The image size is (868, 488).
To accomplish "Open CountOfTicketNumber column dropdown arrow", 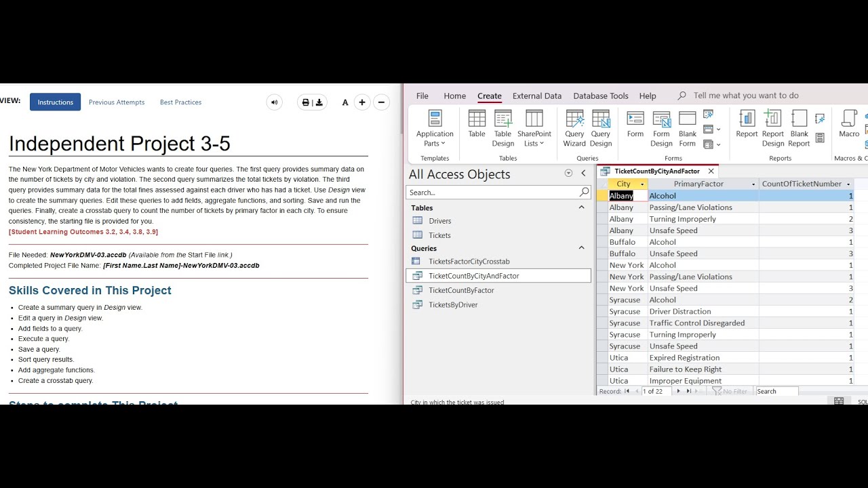I will (848, 184).
